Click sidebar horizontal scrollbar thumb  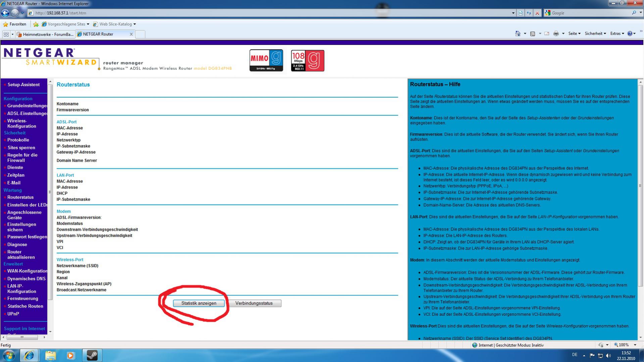click(22, 337)
